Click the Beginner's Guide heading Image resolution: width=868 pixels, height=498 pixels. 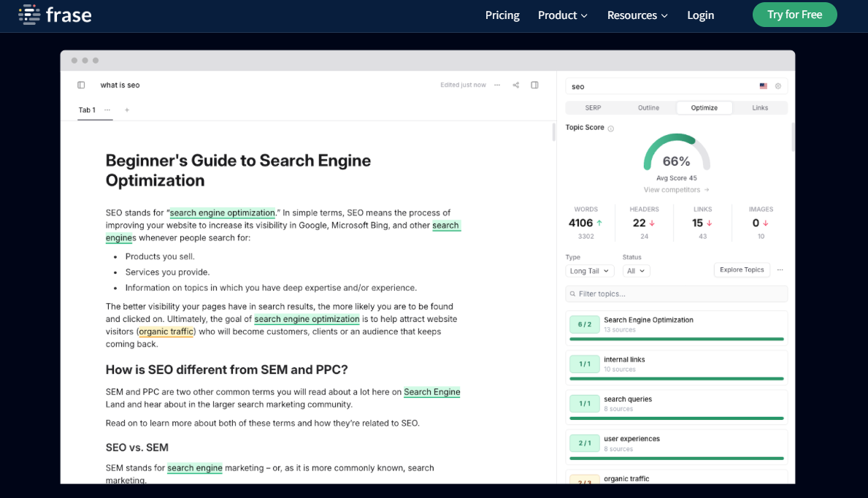238,170
